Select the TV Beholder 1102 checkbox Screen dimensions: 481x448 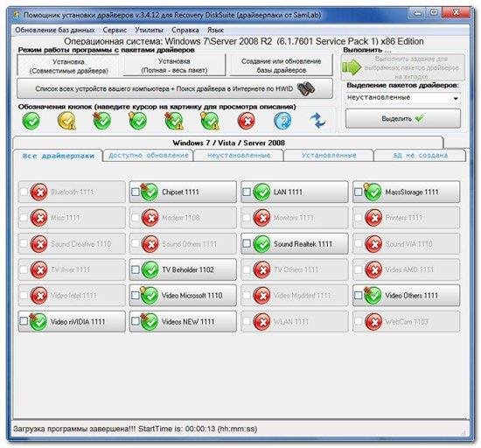135,269
